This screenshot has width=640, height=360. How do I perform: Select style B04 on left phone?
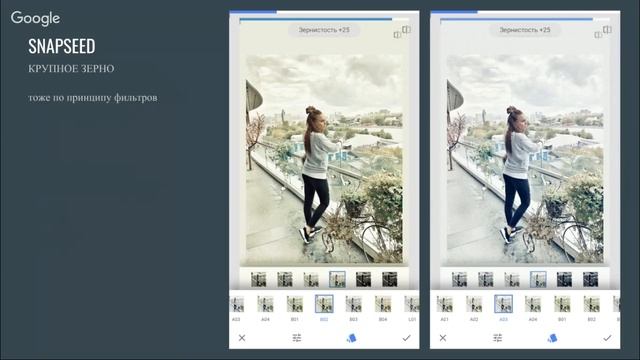[x=383, y=309]
